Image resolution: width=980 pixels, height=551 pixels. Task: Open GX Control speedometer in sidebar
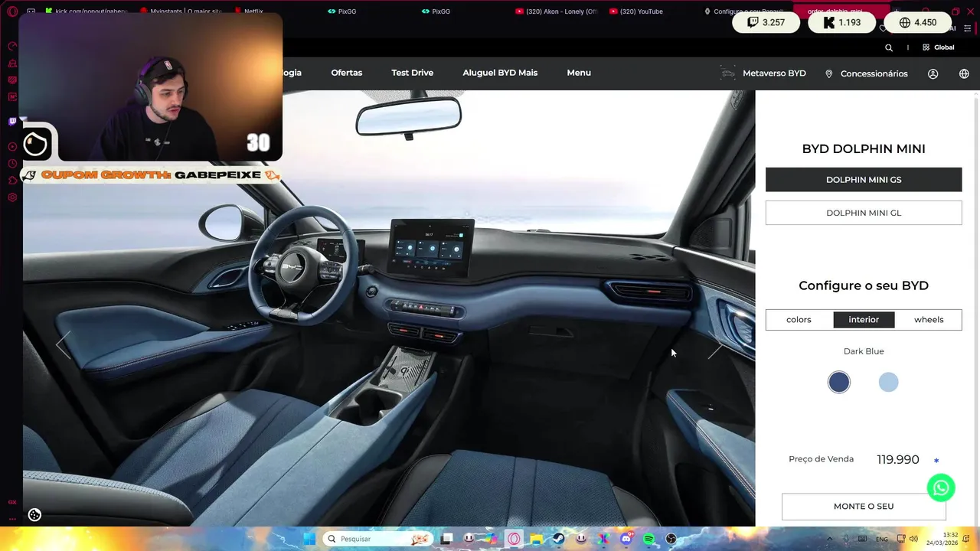coord(12,46)
